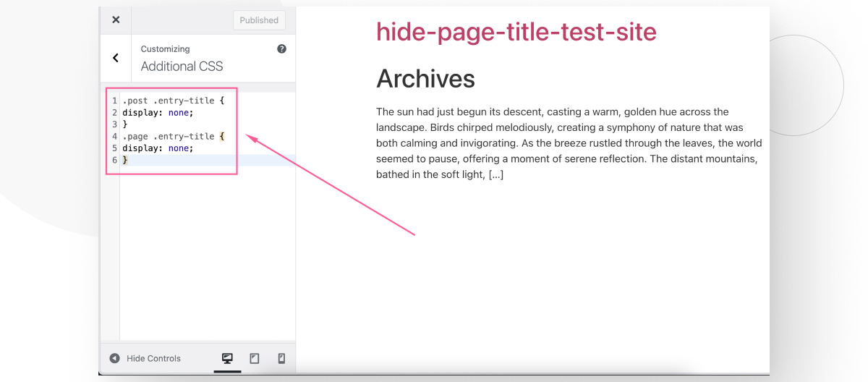Open the help question mark icon

(x=281, y=49)
